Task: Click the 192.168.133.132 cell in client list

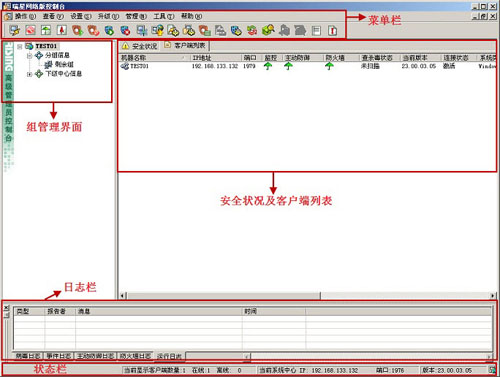Action: coord(215,66)
